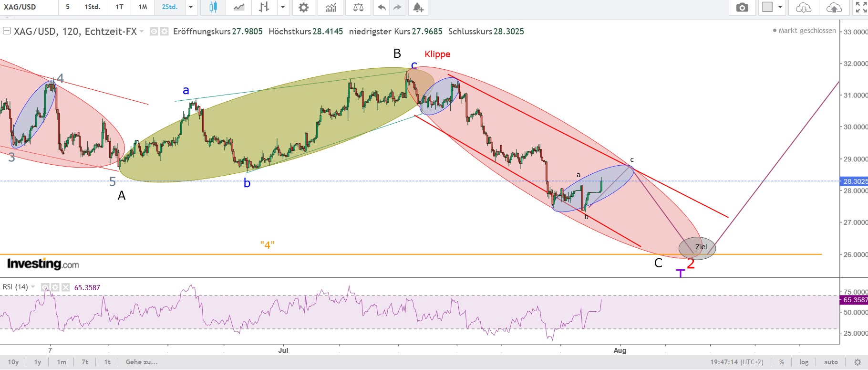Click the current price label 28.3025
The image size is (868, 370).
coord(854,181)
